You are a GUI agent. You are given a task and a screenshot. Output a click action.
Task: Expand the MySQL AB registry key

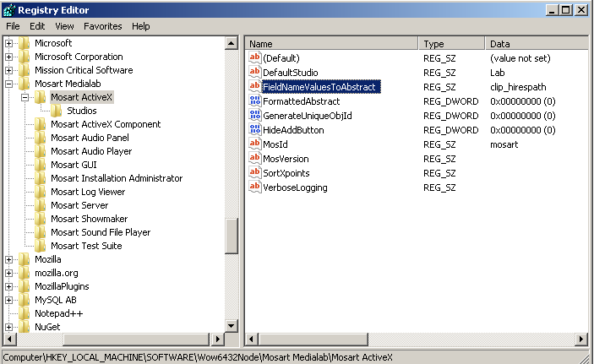click(9, 300)
